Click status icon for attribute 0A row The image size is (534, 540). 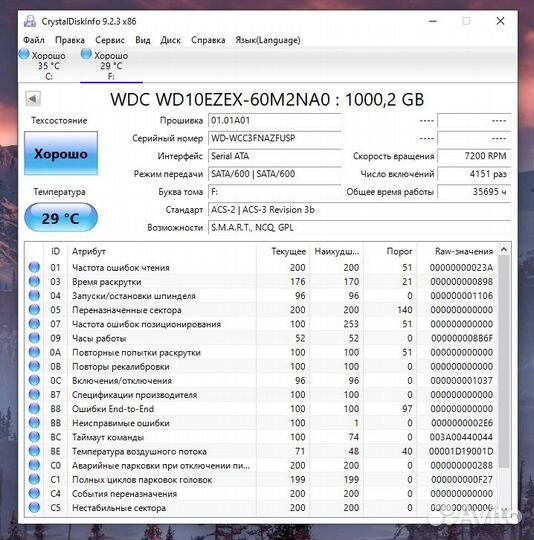34,352
